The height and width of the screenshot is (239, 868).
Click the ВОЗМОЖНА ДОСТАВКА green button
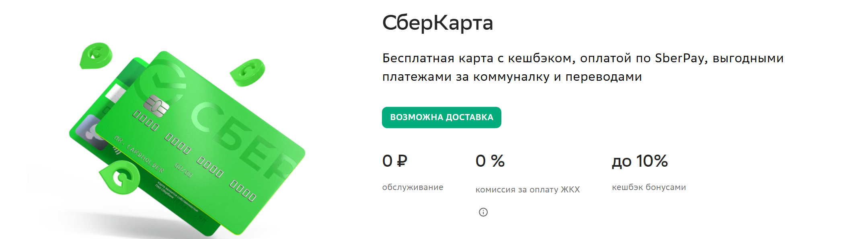[441, 117]
